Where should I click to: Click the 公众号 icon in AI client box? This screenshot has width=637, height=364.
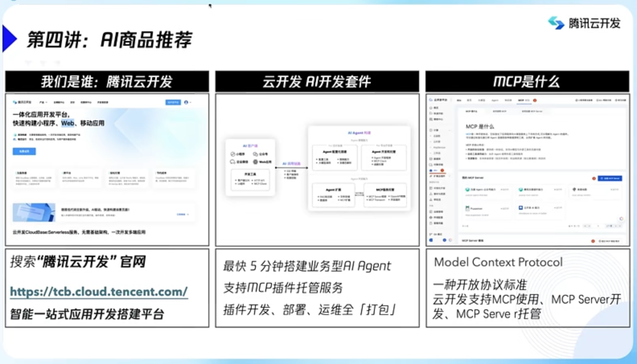(255, 154)
